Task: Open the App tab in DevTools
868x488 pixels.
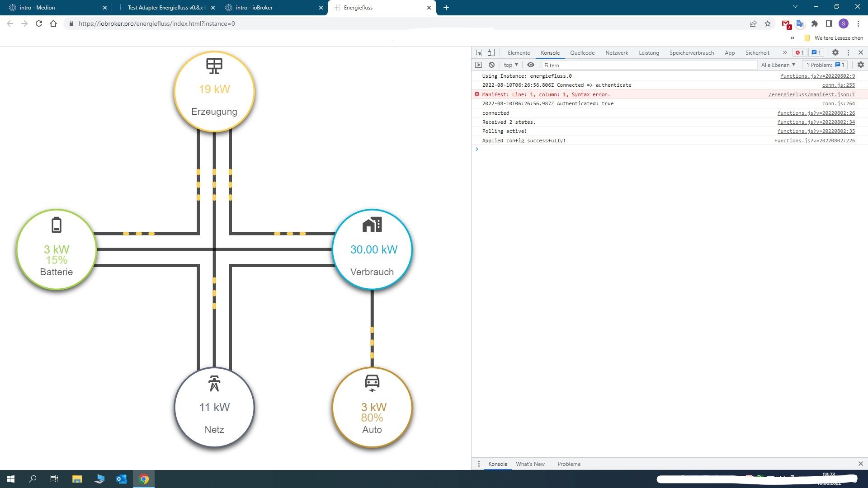Action: pyautogui.click(x=730, y=53)
